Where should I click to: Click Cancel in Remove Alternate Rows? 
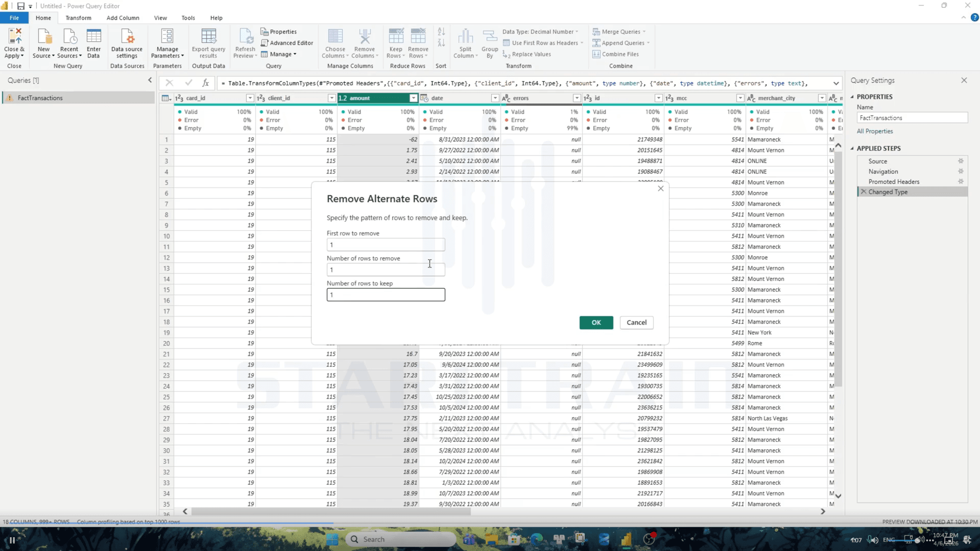[636, 323]
